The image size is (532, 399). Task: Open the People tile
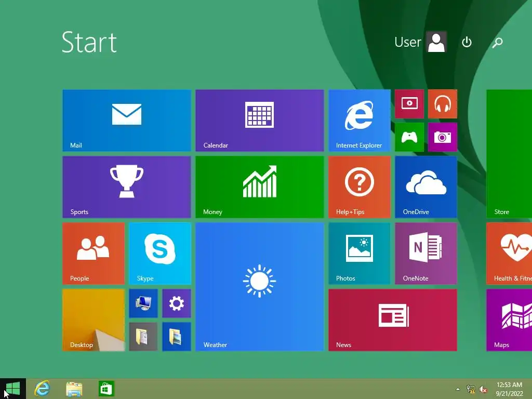click(x=94, y=254)
